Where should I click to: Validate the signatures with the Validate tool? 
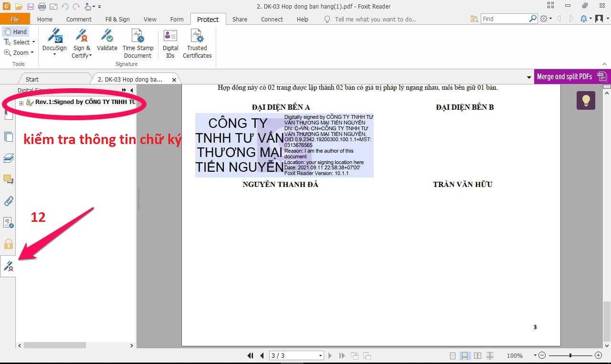pos(107,40)
